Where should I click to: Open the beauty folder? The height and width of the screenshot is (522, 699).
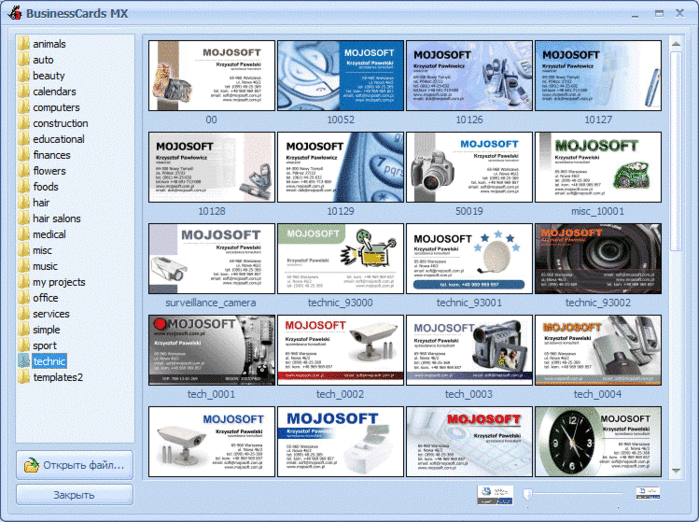pyautogui.click(x=41, y=76)
